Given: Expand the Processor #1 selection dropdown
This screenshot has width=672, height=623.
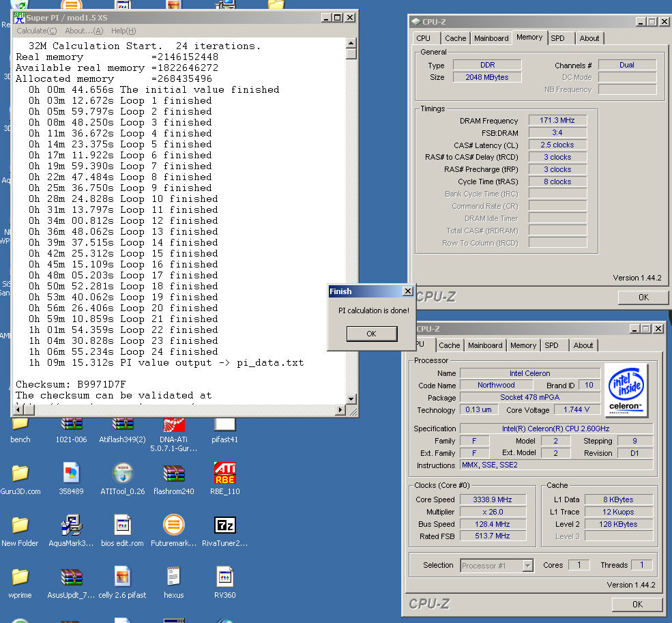Looking at the screenshot, I should (x=528, y=566).
